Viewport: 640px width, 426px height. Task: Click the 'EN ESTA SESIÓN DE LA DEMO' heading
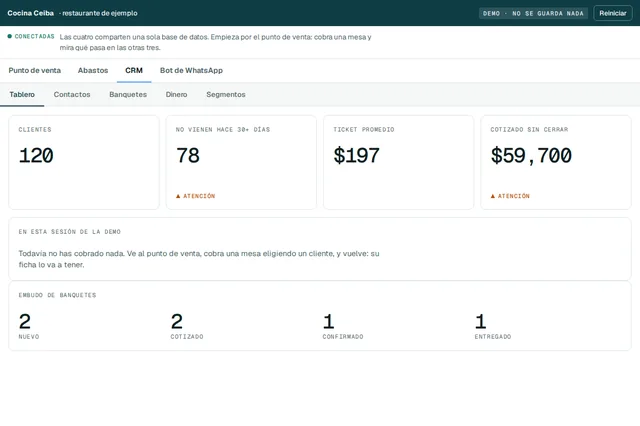69,232
